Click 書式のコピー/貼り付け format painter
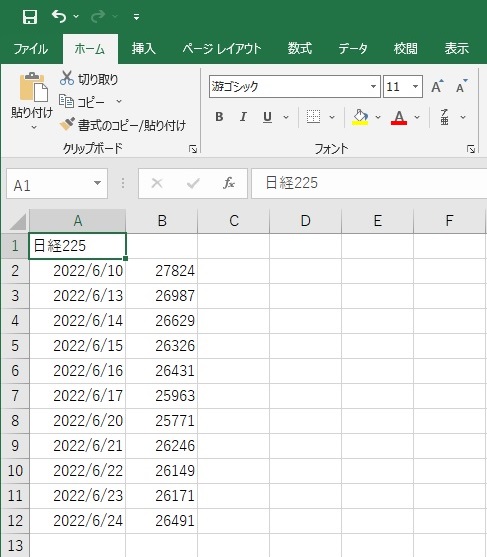The width and height of the screenshot is (487, 557). point(123,125)
